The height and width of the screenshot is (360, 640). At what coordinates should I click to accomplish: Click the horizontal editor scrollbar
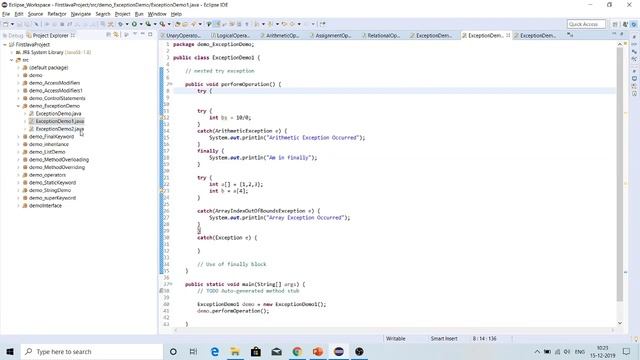tap(394, 330)
